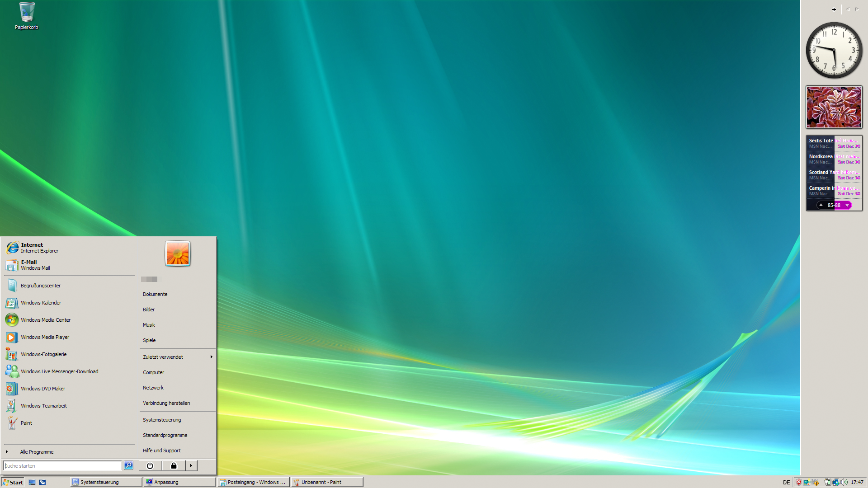Click the red security shield tray icon

[x=799, y=482]
